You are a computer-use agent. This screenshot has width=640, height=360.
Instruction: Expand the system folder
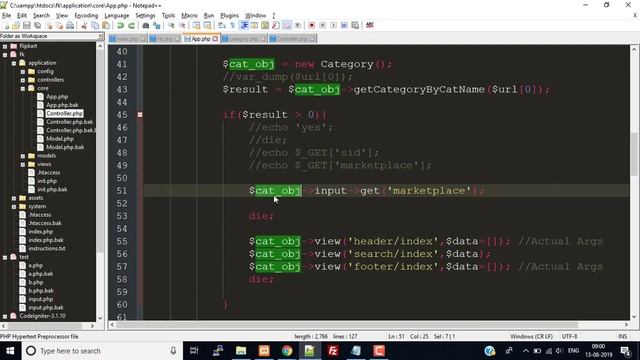pyautogui.click(x=14, y=207)
